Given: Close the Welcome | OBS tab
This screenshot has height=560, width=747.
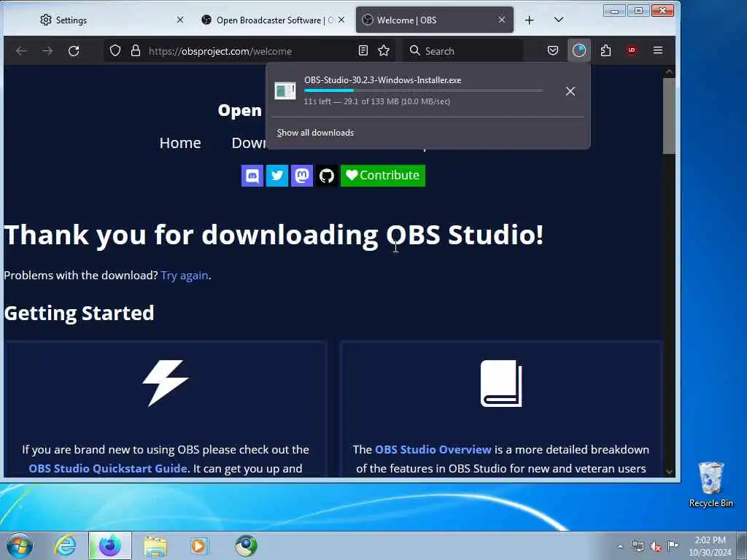Looking at the screenshot, I should coord(502,20).
